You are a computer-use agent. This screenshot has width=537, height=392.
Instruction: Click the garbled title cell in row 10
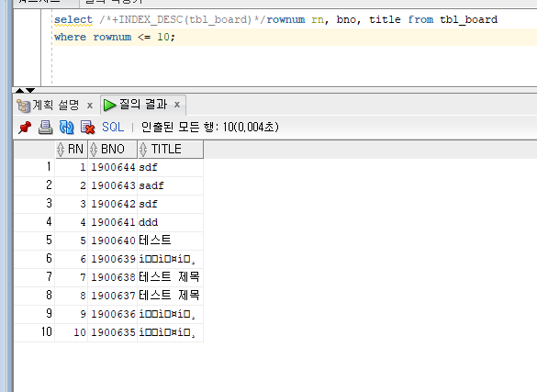[x=171, y=332]
